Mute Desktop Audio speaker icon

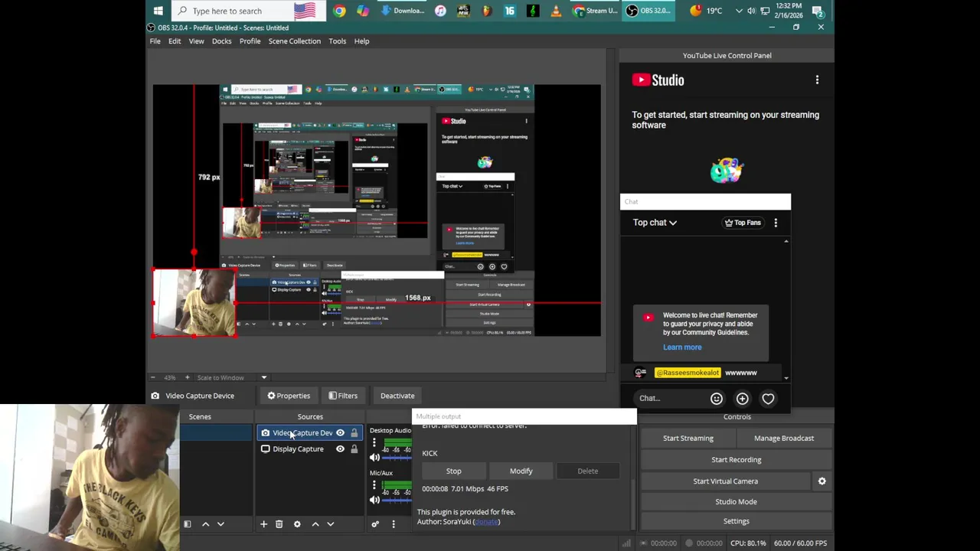click(x=375, y=458)
